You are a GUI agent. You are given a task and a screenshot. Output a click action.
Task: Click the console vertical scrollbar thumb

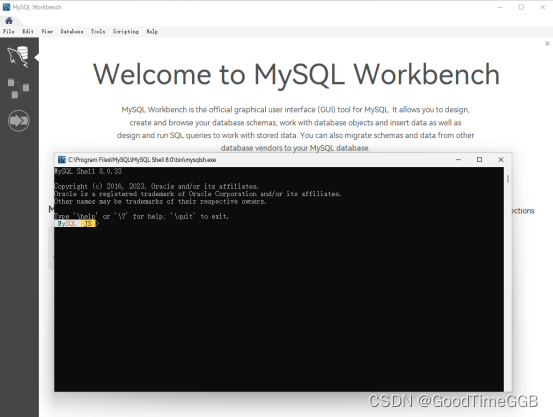(x=508, y=179)
